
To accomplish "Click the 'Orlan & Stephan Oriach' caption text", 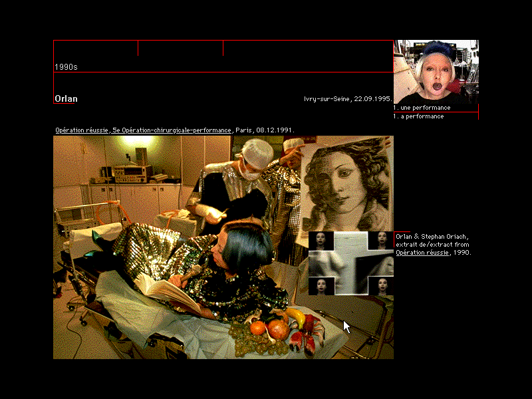I will [x=432, y=237].
